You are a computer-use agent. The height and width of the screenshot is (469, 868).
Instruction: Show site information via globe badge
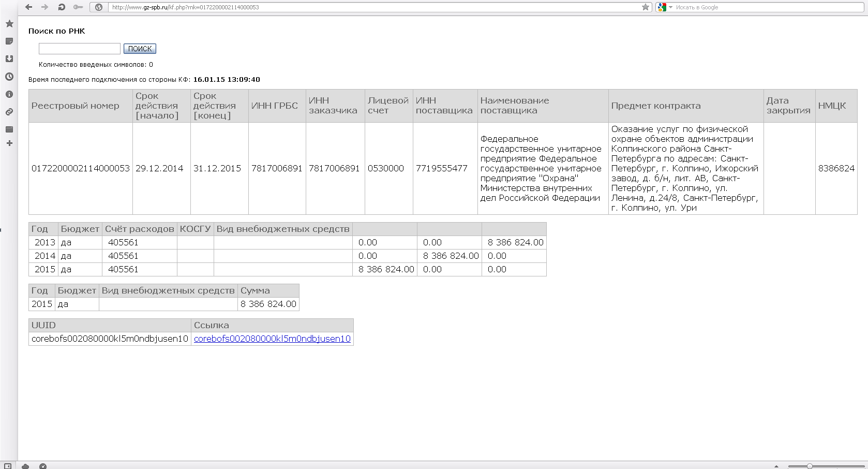point(99,7)
